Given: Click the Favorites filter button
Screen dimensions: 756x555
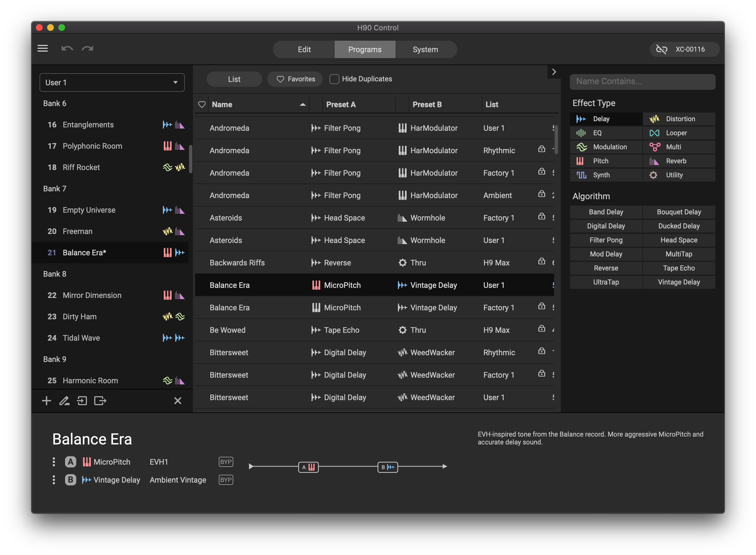Looking at the screenshot, I should [295, 79].
